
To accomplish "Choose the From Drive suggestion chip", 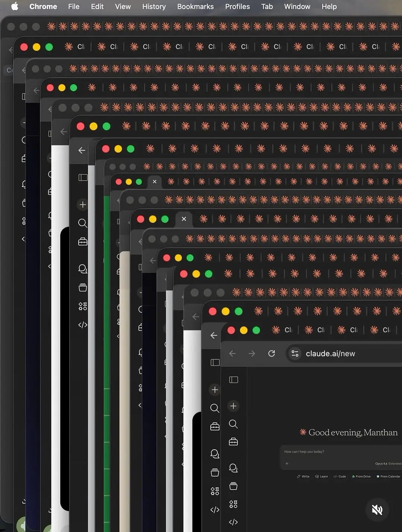I will pos(361,476).
